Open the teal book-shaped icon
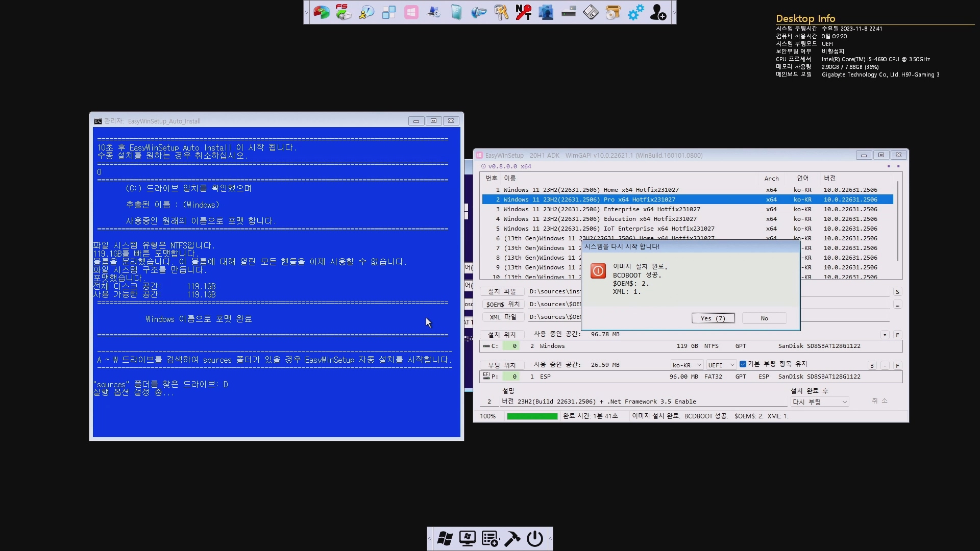 (456, 12)
